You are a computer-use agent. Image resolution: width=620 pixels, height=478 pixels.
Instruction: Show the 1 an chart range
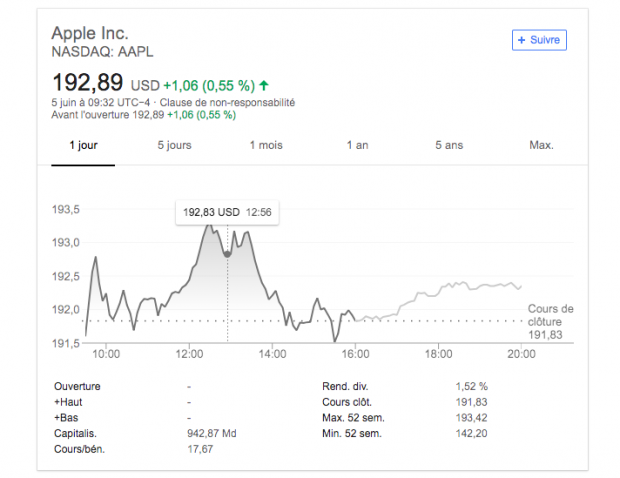(357, 145)
